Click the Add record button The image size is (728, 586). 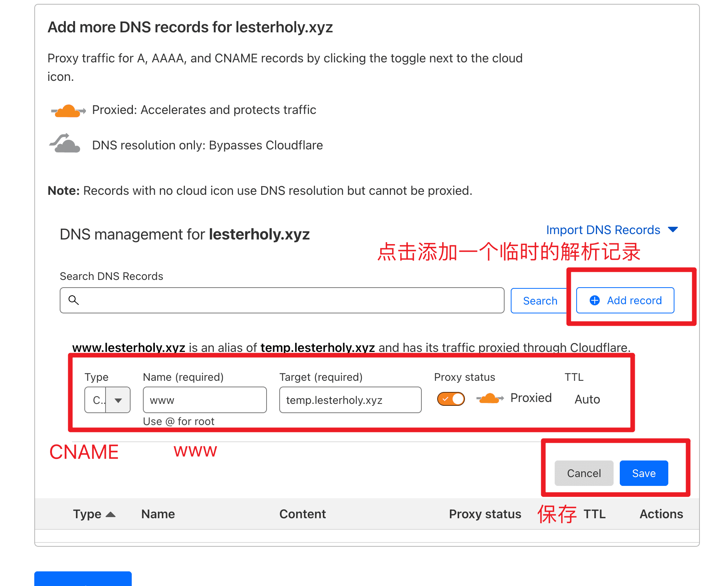pos(625,300)
